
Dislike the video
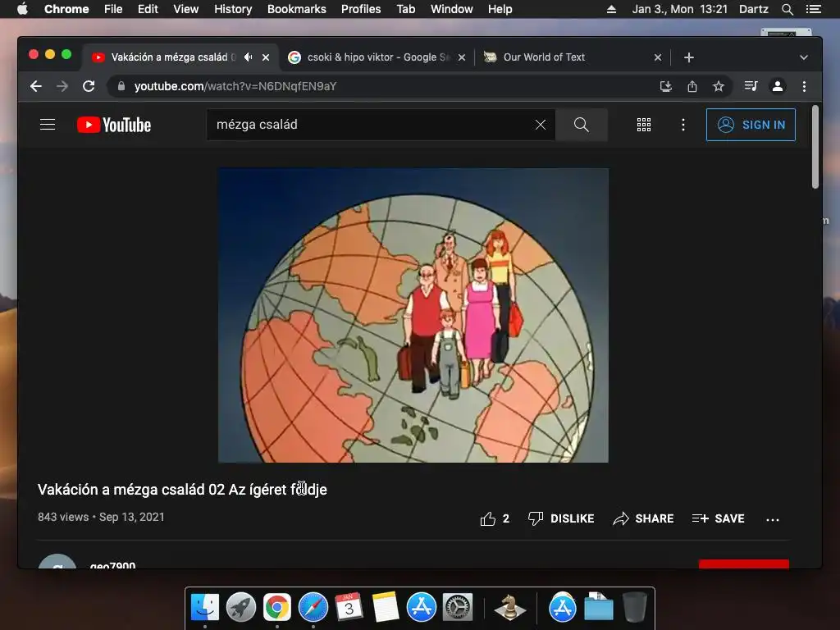click(561, 518)
